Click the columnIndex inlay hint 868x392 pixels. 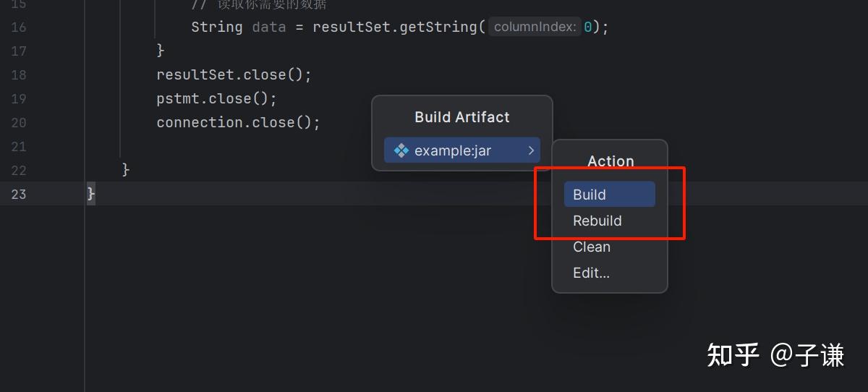tap(535, 27)
